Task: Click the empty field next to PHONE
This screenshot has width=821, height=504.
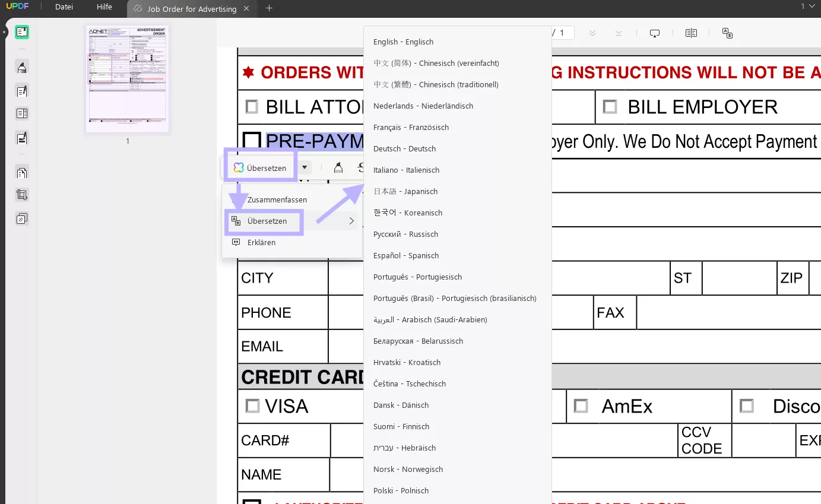Action: (x=461, y=312)
